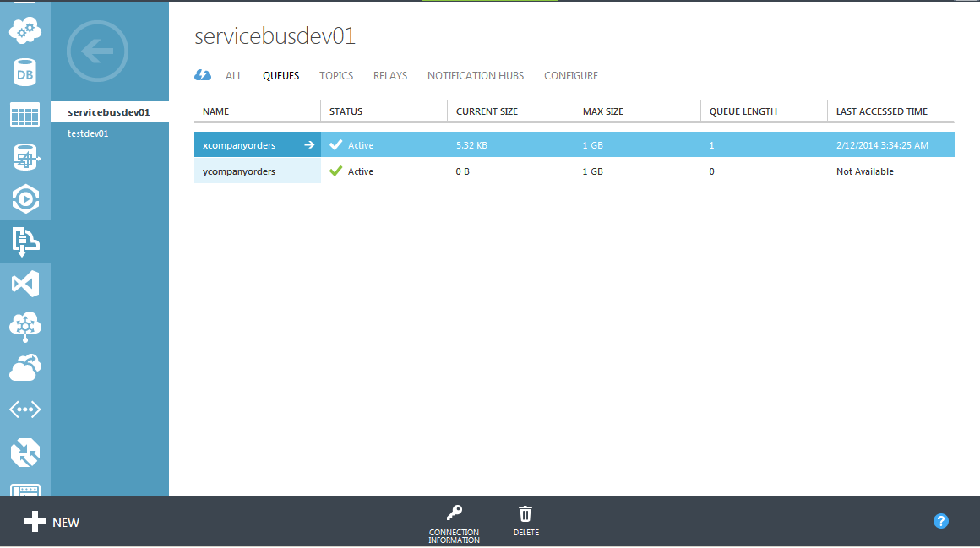Open Storage table-grid icon in sidebar
Screen dimensions: 980x548
tap(25, 115)
